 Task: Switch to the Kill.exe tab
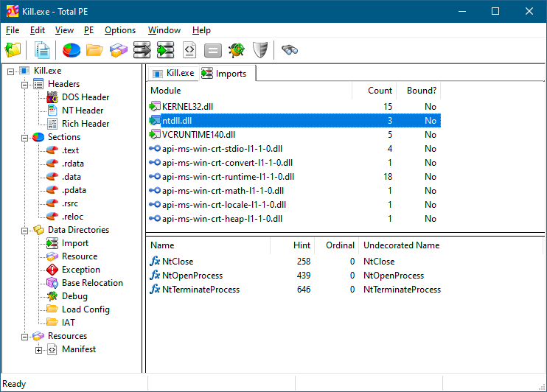(x=173, y=73)
